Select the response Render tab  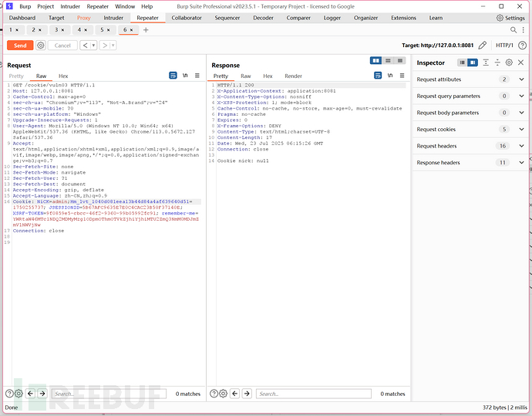(293, 76)
